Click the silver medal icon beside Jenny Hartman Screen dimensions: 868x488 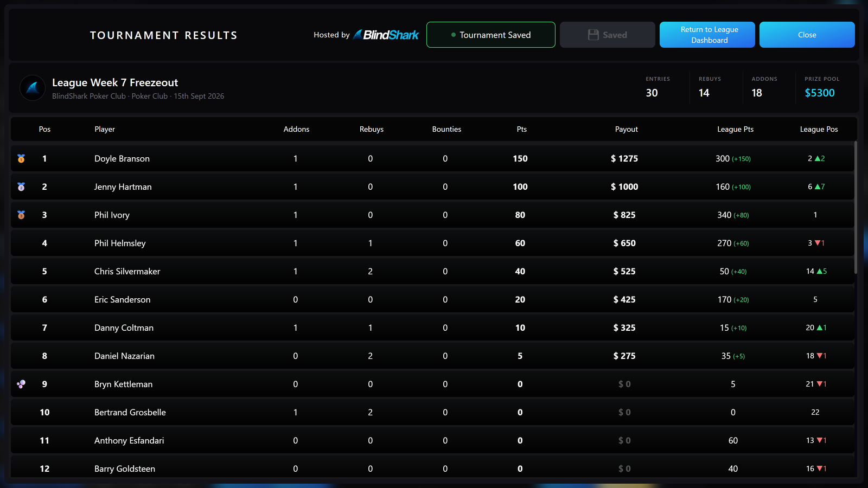click(21, 187)
